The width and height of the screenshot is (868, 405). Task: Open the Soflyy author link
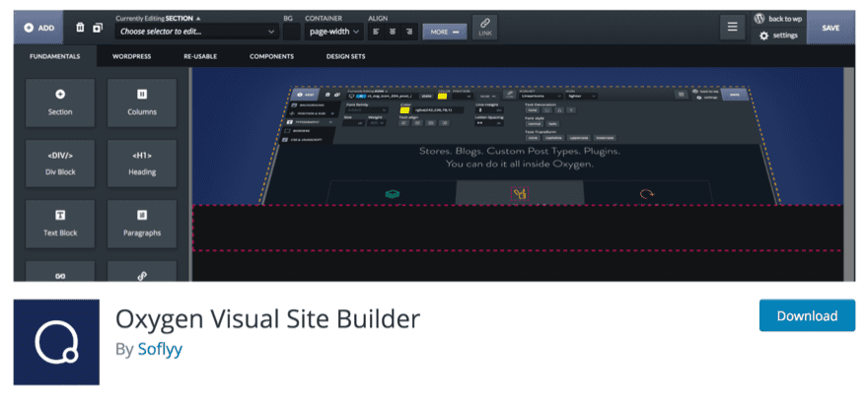(x=160, y=349)
